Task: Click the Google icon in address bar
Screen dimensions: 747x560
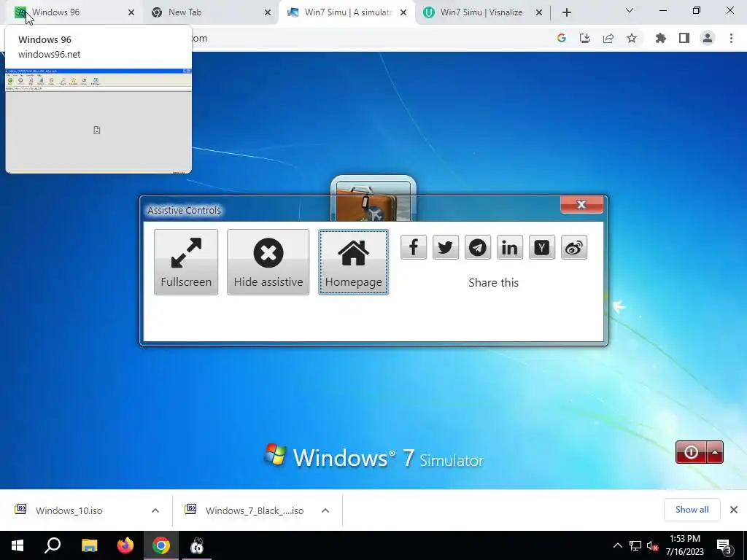Action: (x=562, y=38)
